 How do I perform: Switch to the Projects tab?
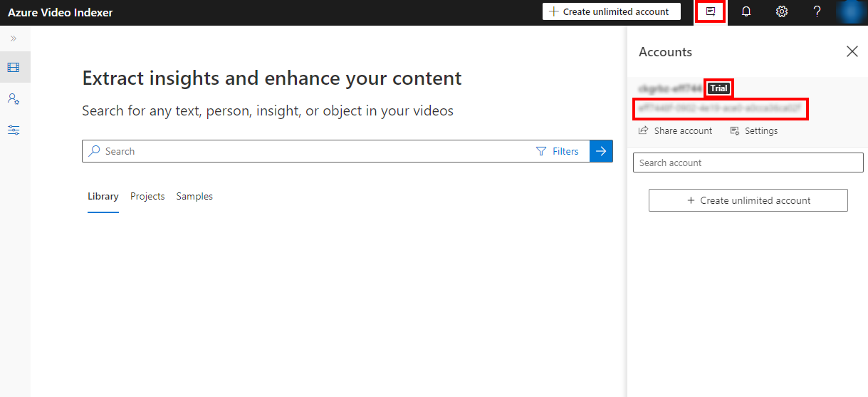147,197
